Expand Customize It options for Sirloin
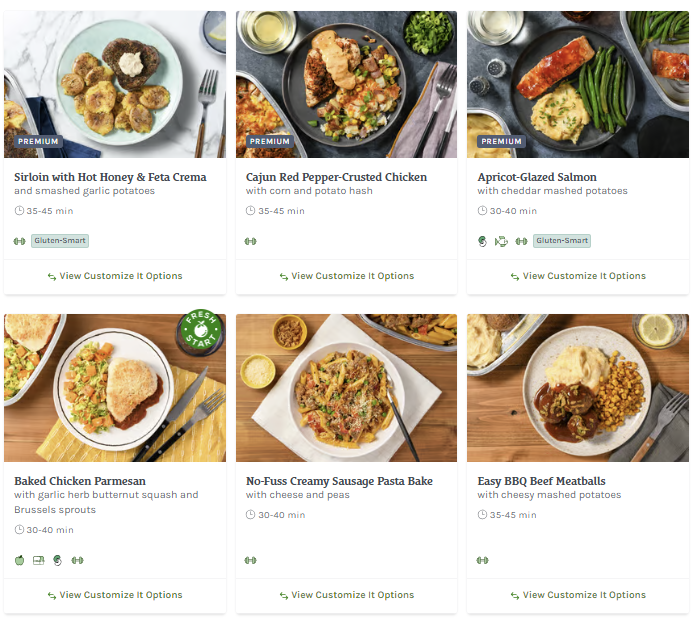Image resolution: width=697 pixels, height=621 pixels. point(114,276)
